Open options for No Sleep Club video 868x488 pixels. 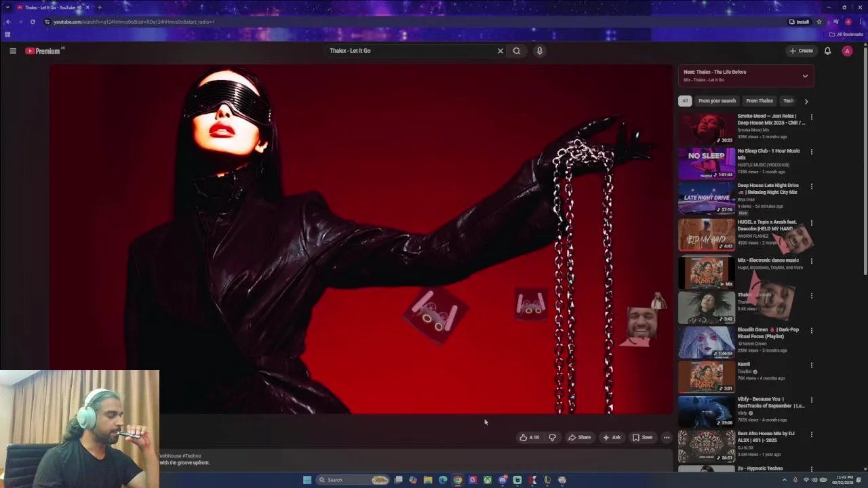(811, 152)
